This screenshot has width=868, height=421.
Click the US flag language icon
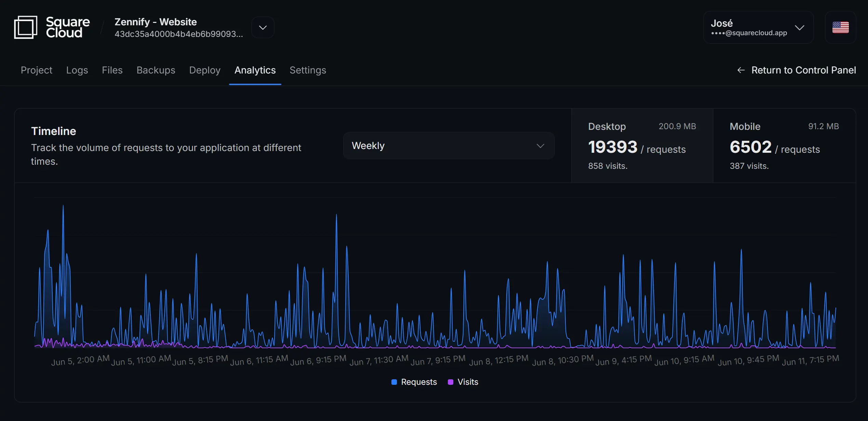coord(840,27)
